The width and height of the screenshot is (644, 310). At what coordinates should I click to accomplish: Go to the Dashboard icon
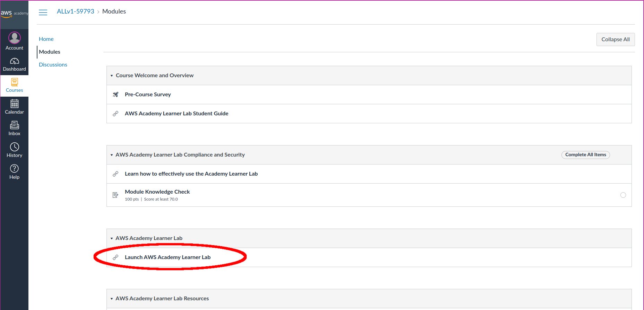point(14,61)
